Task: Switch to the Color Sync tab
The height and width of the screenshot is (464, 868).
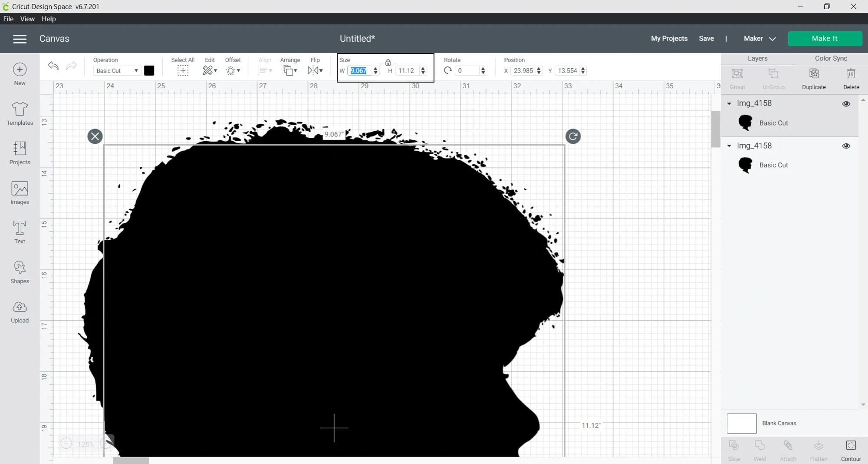Action: [831, 59]
